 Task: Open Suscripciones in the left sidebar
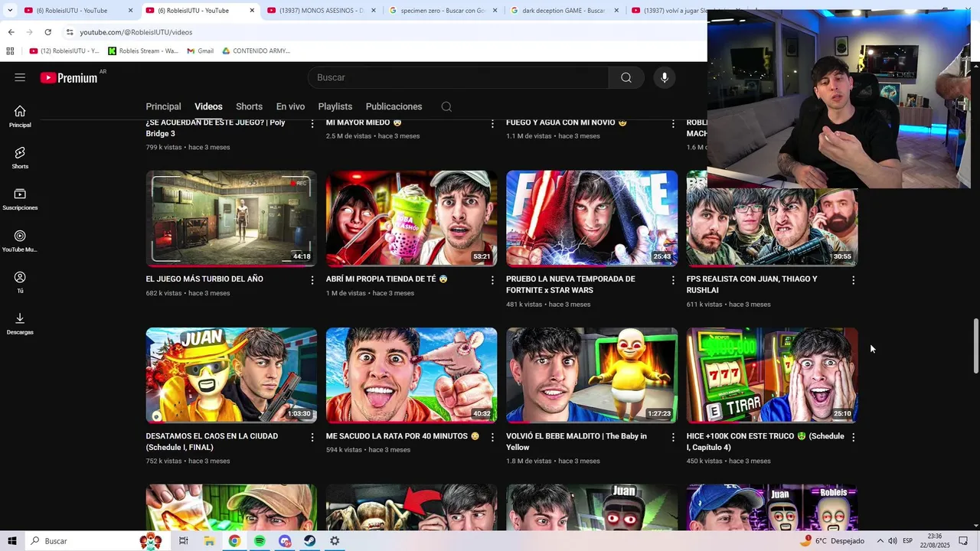20,200
